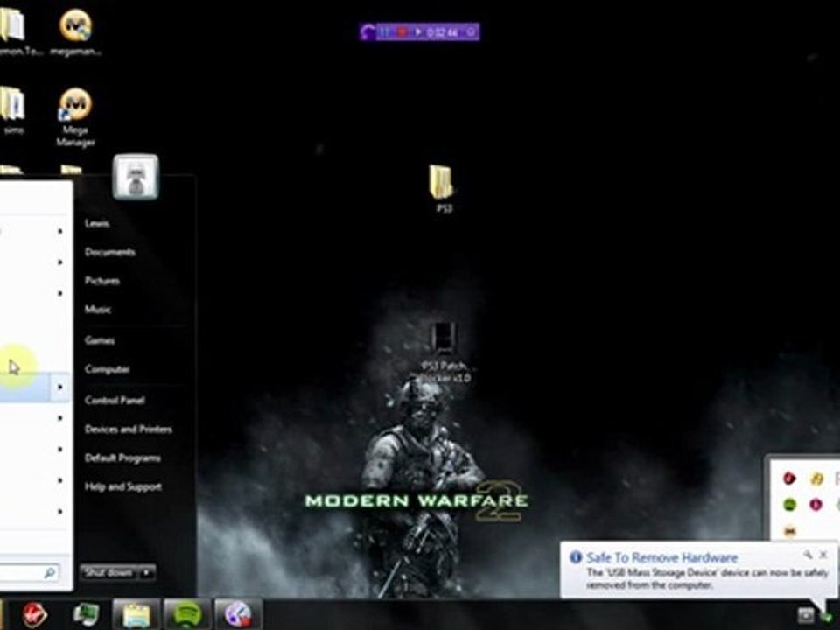
Task: Open the Virgin Media taskbar icon
Action: (34, 614)
